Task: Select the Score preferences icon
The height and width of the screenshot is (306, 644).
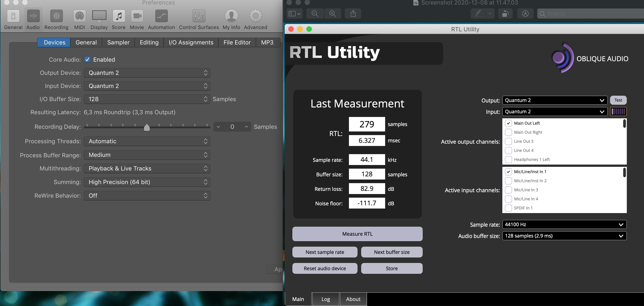Action: coord(119,16)
